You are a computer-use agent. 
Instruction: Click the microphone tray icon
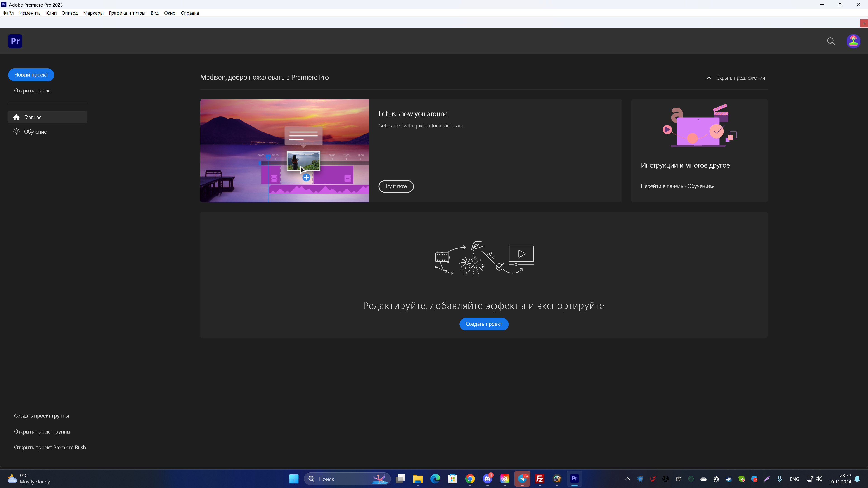coord(779,479)
